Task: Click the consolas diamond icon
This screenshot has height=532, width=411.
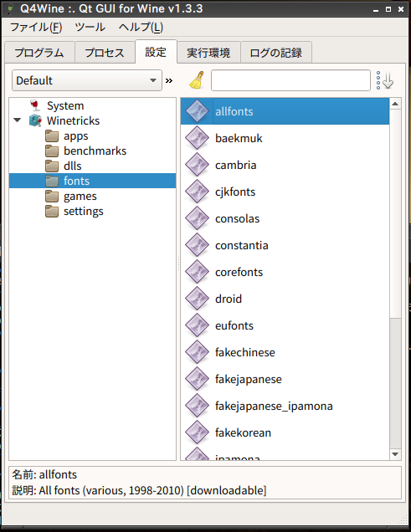Action: click(197, 218)
